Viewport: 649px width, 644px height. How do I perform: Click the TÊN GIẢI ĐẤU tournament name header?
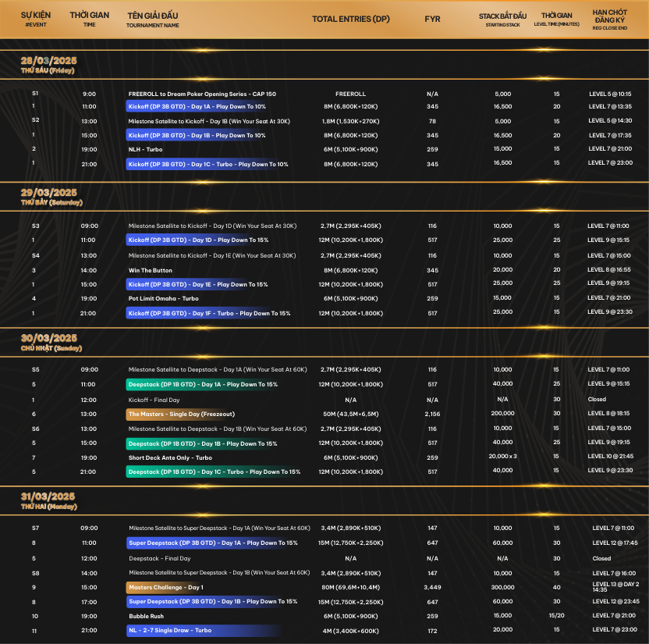(153, 20)
